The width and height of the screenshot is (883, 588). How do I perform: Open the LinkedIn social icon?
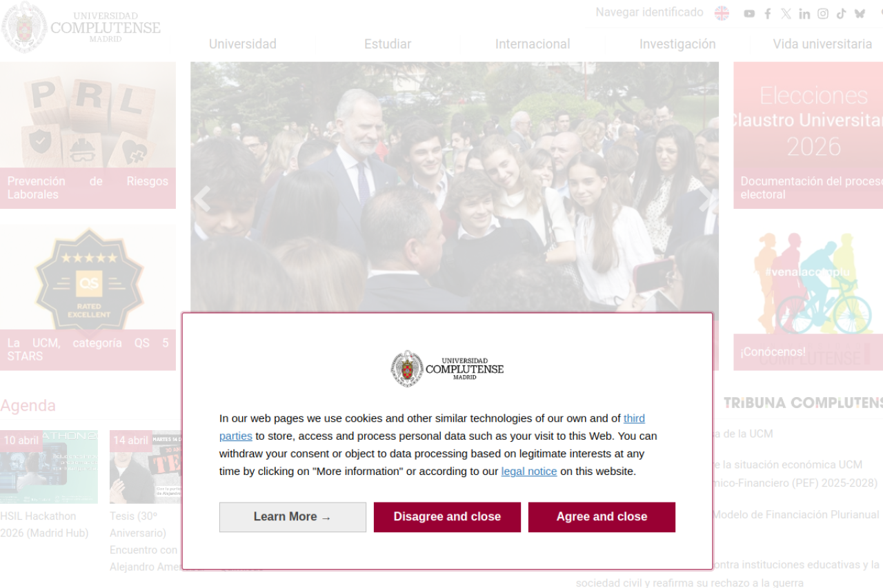(x=804, y=14)
